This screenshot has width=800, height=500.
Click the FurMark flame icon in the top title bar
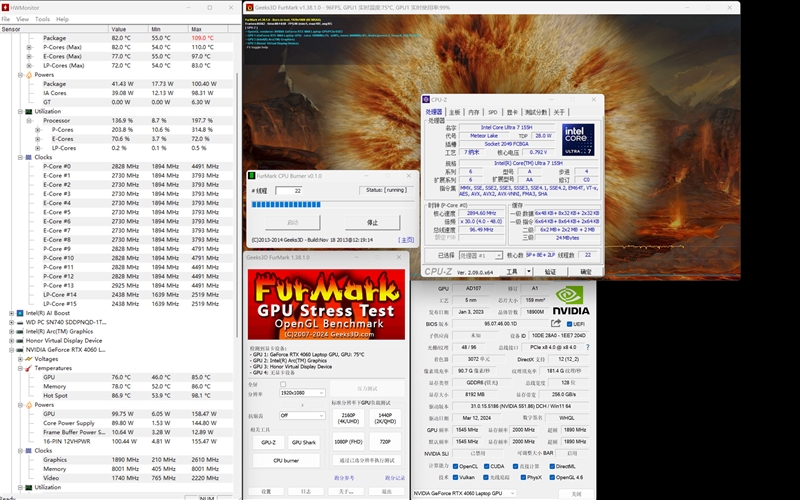click(x=250, y=8)
